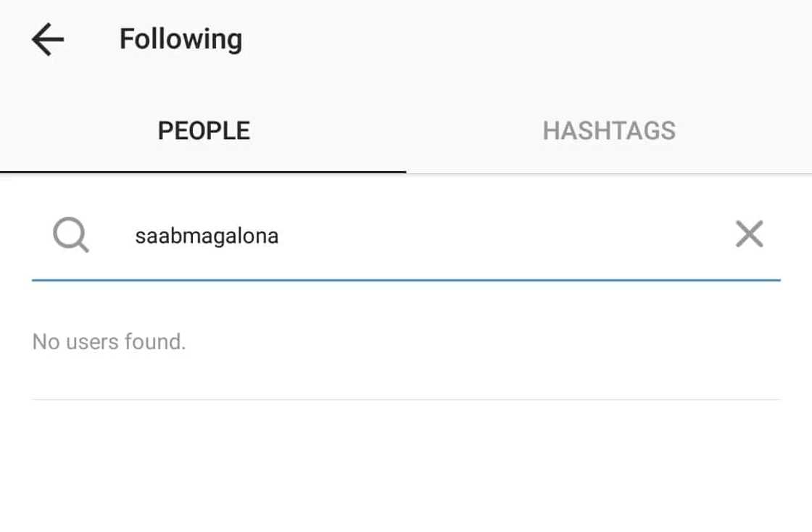Switch to the HASHTAGS tab

[x=609, y=131]
